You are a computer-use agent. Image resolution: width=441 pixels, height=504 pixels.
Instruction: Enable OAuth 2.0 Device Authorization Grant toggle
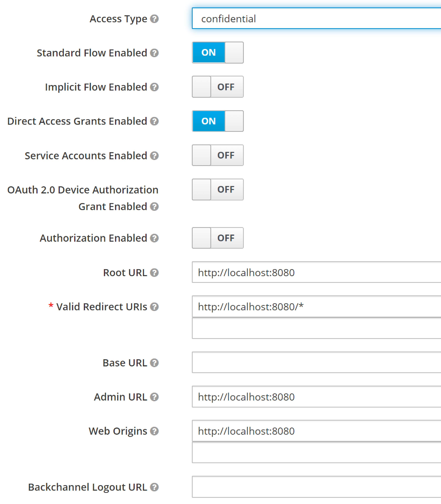click(218, 189)
